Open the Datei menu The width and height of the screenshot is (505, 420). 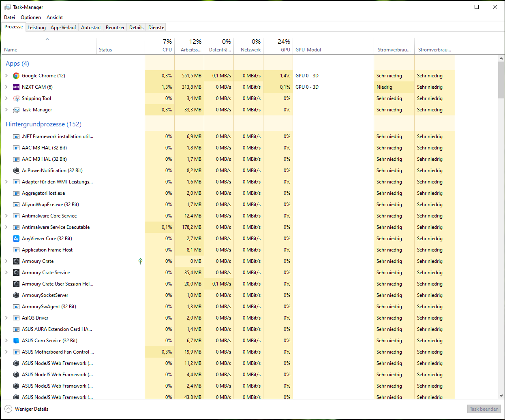point(10,17)
